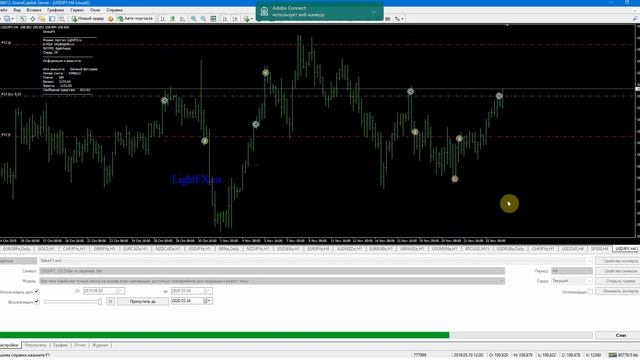Screen dimensions: 640x360
Task: Switch to the EURJPY H4 chart tab
Action: [x=318, y=249]
